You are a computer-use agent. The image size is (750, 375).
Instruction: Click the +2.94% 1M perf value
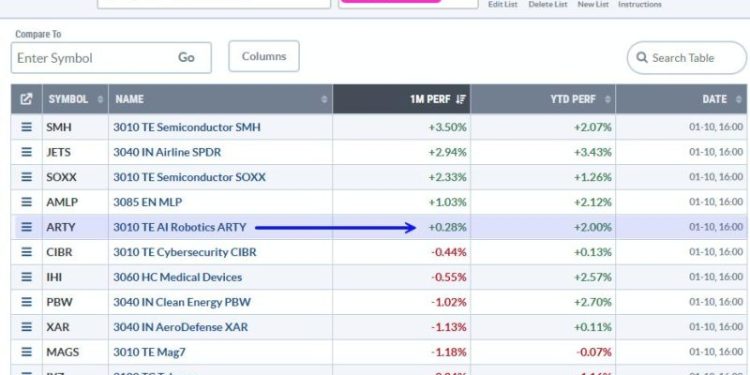pyautogui.click(x=447, y=152)
